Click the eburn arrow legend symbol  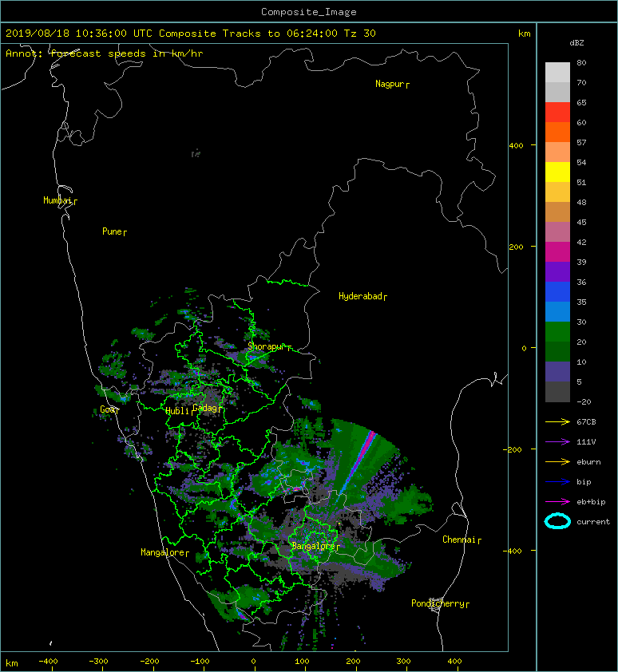(557, 462)
